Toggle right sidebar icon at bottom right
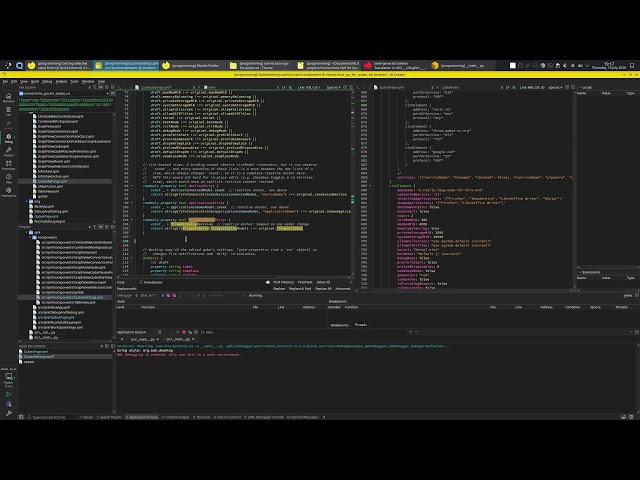 pyautogui.click(x=631, y=417)
